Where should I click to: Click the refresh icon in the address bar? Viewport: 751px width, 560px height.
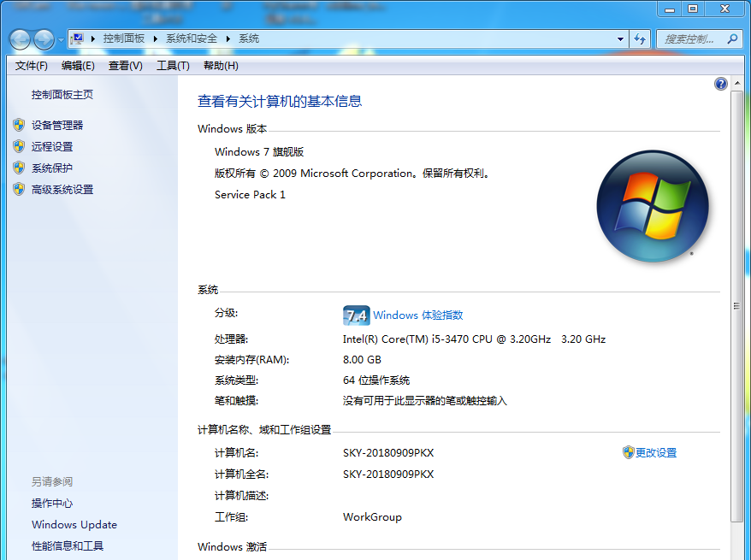[640, 38]
